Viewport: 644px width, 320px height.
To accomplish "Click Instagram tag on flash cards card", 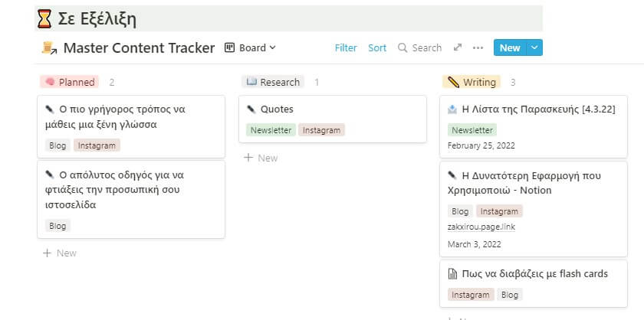I will point(471,295).
